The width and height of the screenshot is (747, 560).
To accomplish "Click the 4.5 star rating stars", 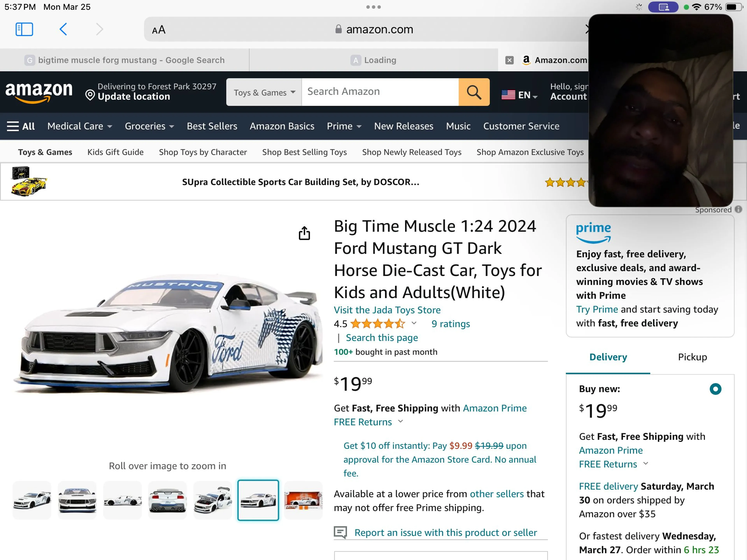I will click(x=378, y=324).
